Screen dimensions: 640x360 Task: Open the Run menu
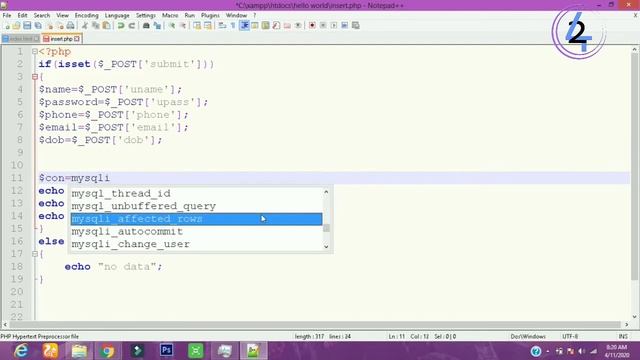[190, 16]
